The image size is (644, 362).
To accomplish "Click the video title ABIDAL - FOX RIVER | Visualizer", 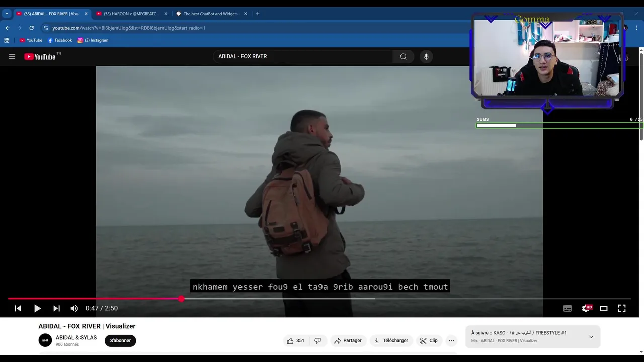I will tap(87, 326).
